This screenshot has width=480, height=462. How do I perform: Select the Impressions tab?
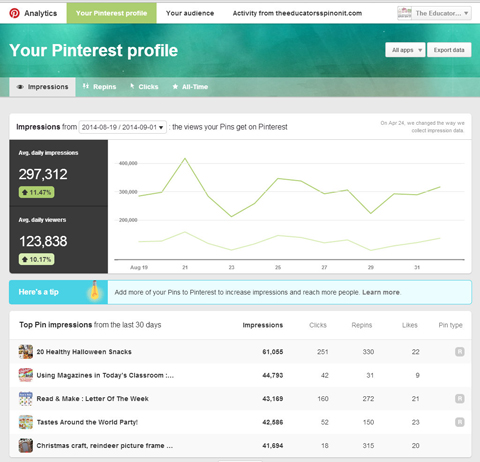42,87
